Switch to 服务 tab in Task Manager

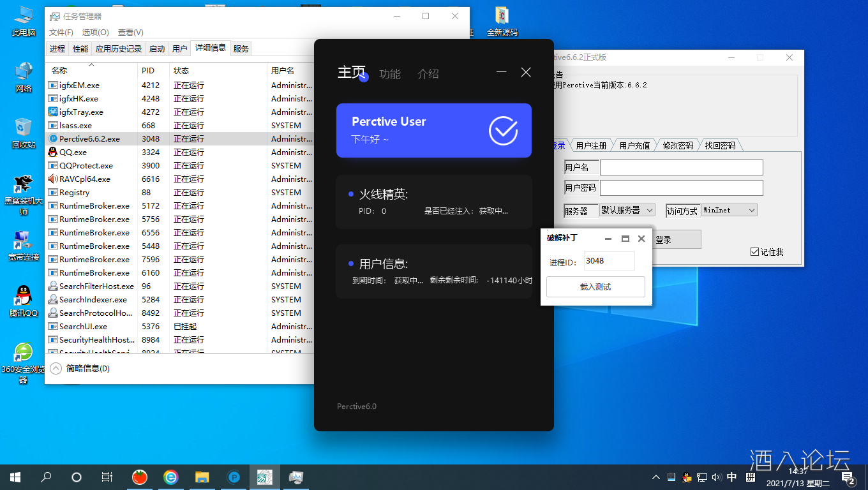pyautogui.click(x=241, y=49)
